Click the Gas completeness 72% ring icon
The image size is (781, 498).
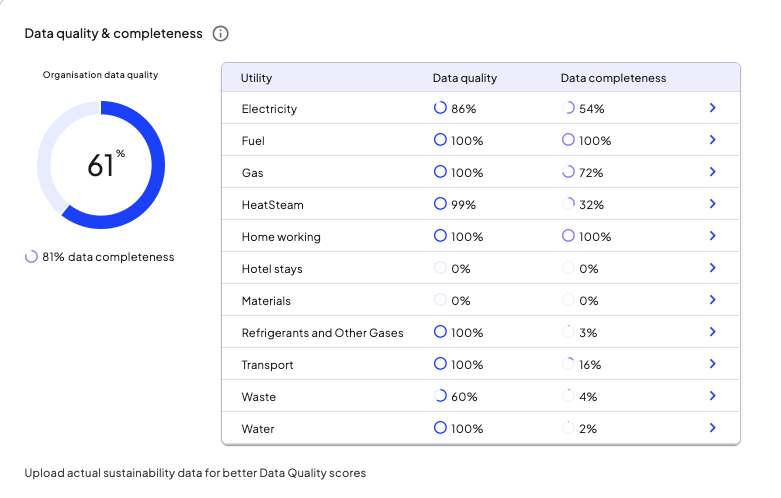click(x=568, y=172)
